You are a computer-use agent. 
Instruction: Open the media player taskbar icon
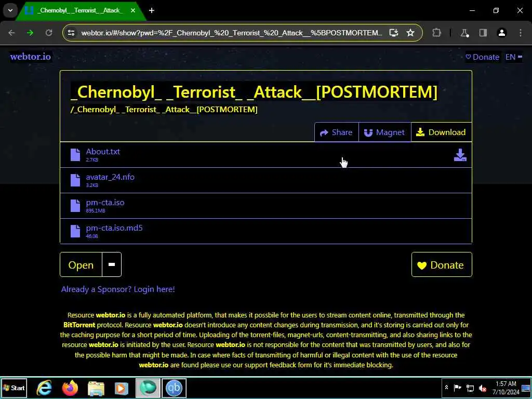point(122,388)
